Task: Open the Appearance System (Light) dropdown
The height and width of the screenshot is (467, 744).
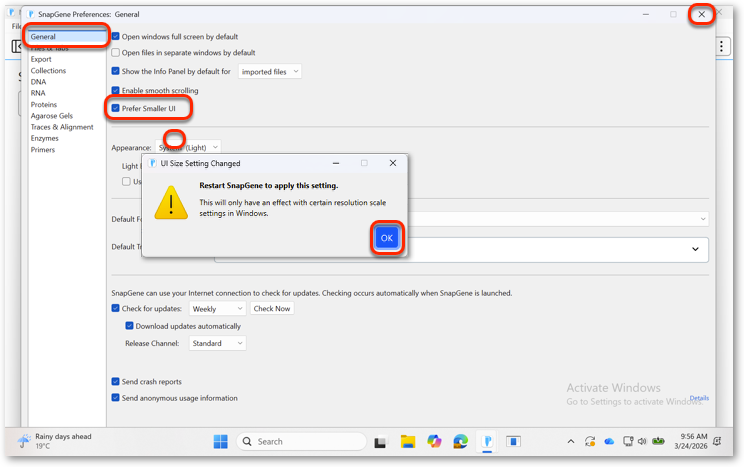Action: [x=188, y=148]
